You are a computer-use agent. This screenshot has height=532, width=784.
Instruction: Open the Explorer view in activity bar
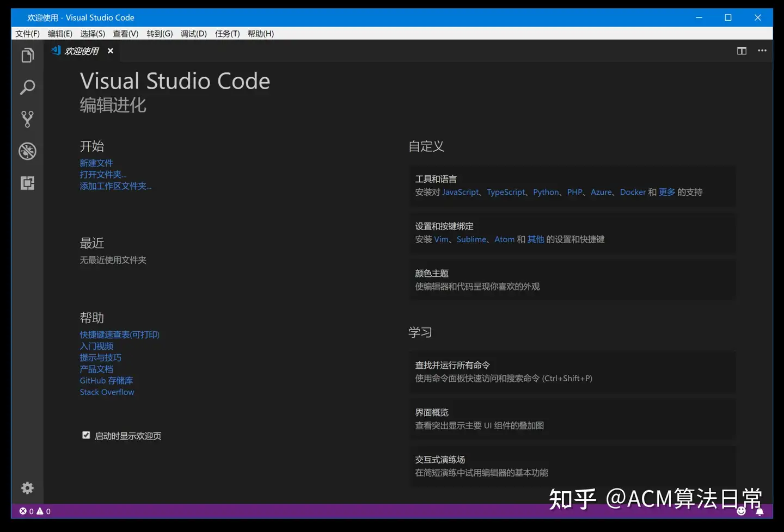tap(27, 55)
